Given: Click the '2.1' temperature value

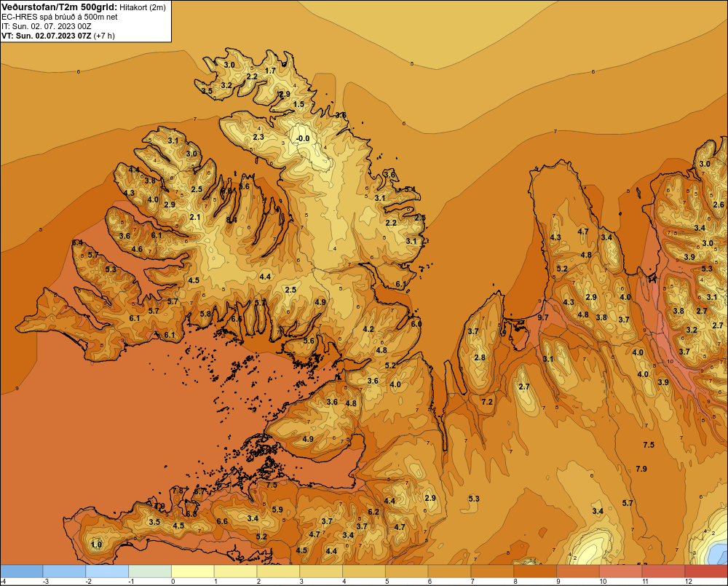Looking at the screenshot, I should [195, 217].
